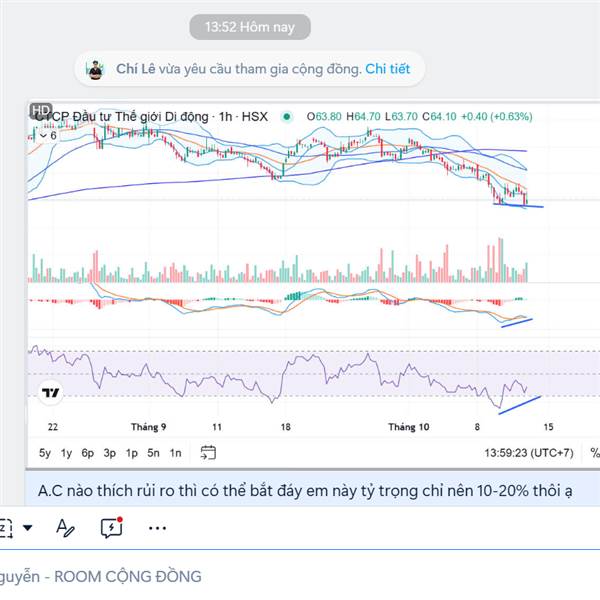Open the quick message lightning icon
Viewport: 600px width, 600px height.
click(111, 528)
